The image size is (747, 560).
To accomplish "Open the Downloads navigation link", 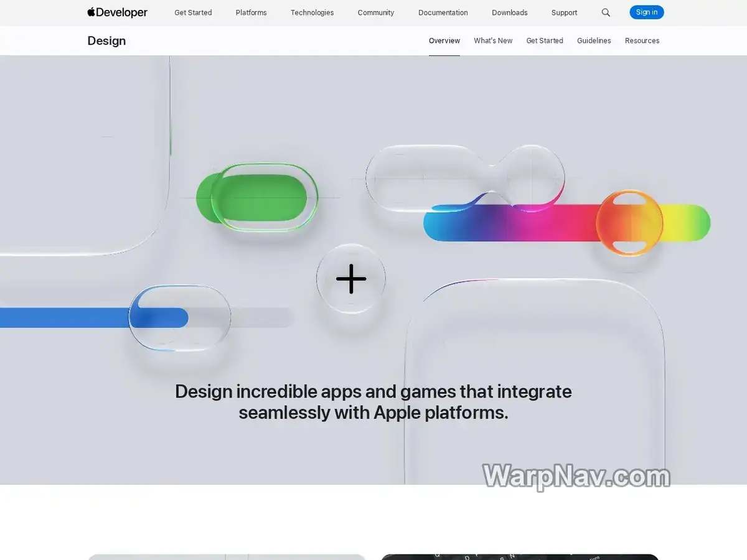I will pos(510,12).
